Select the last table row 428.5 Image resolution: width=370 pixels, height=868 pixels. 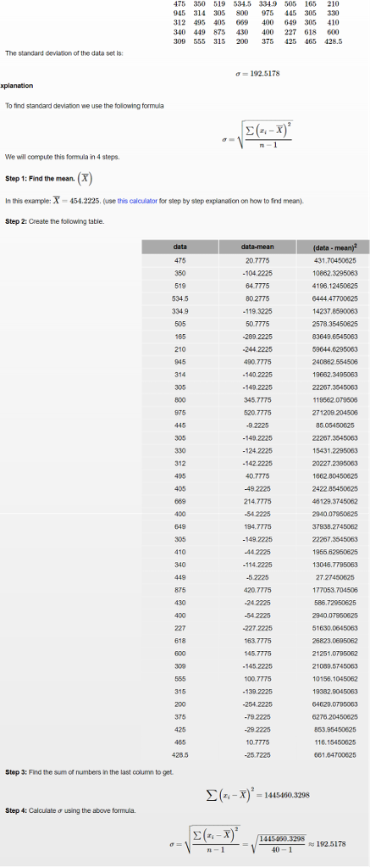(x=256, y=754)
